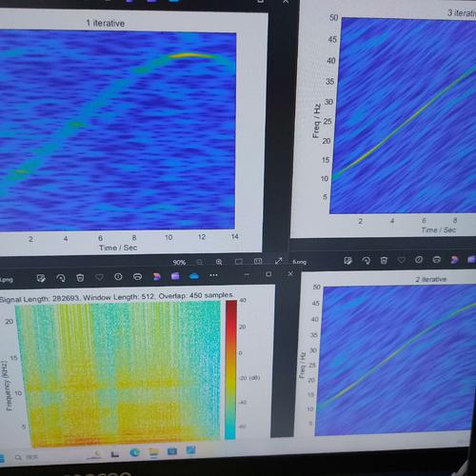Open file info in bottom-right Photos window
This screenshot has width=476, height=476.
419,260
